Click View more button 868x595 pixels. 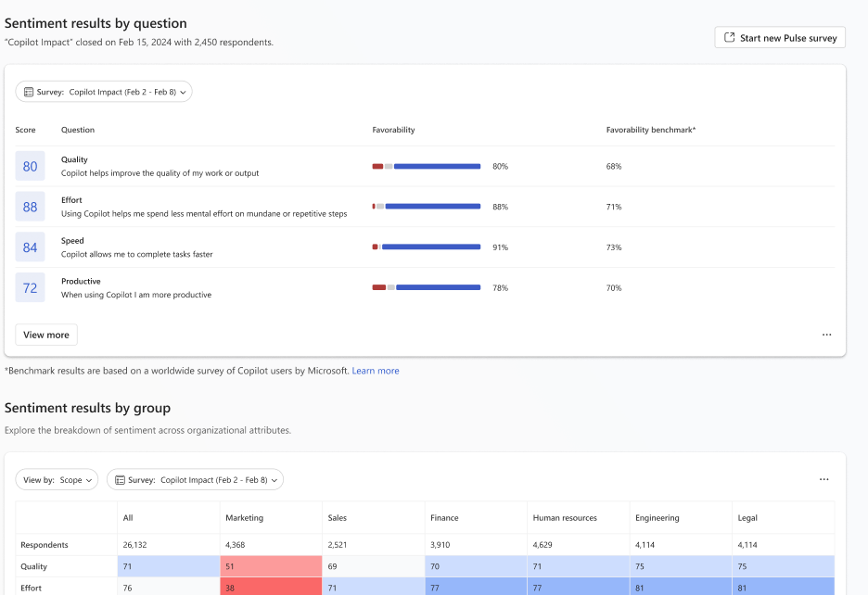(46, 335)
